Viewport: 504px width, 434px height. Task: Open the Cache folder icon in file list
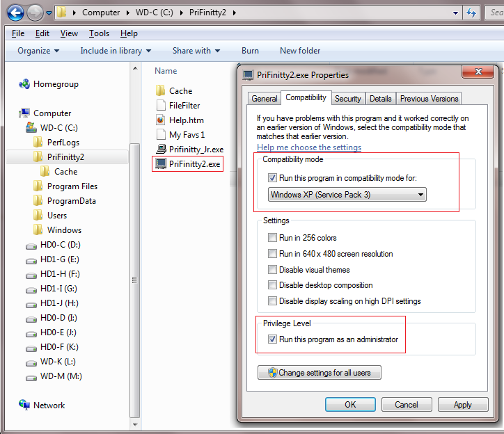[x=161, y=90]
